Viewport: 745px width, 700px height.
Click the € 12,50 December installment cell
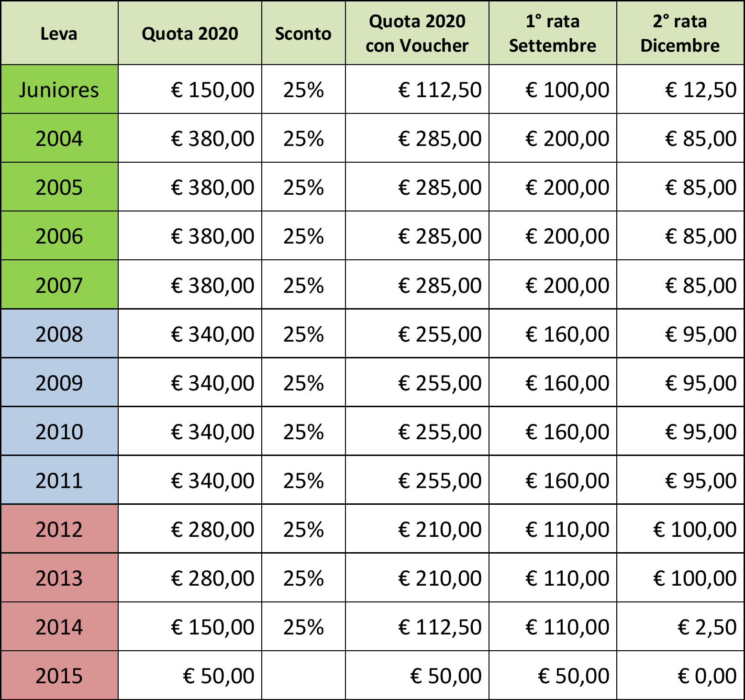680,89
